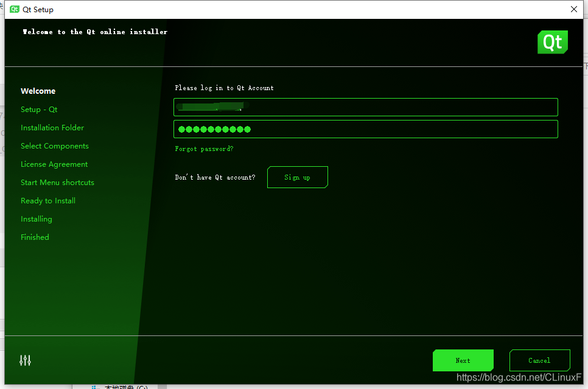
Task: Select the License Agreement step
Action: click(54, 164)
